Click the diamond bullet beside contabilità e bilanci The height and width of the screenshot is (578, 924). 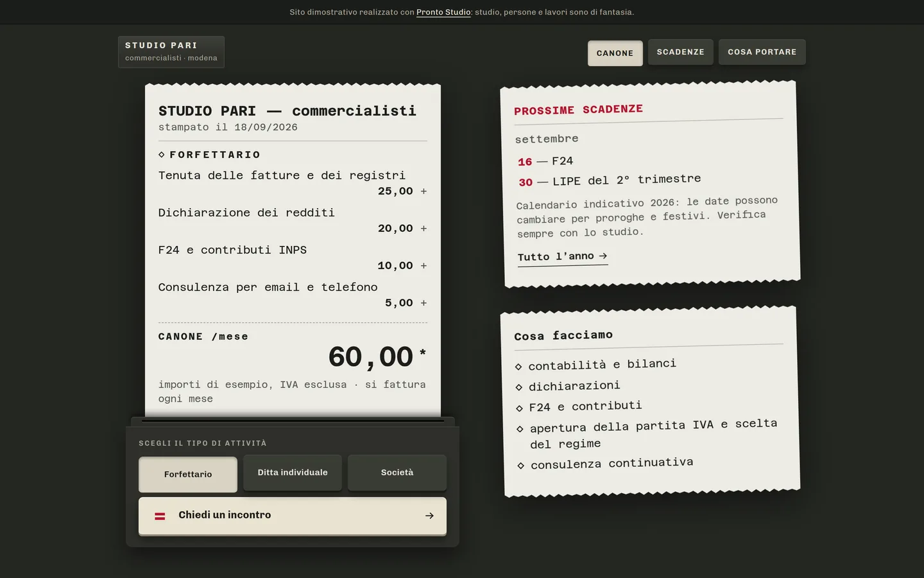(518, 367)
